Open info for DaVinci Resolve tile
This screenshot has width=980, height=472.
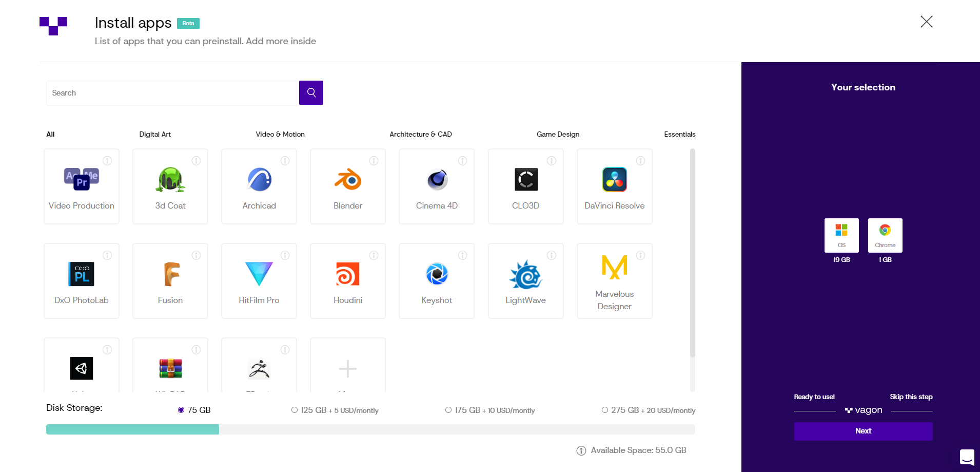point(641,161)
